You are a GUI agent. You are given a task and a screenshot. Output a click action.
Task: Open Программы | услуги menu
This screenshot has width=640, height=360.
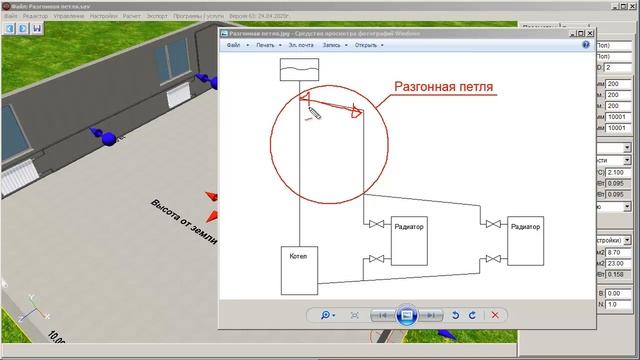(198, 16)
